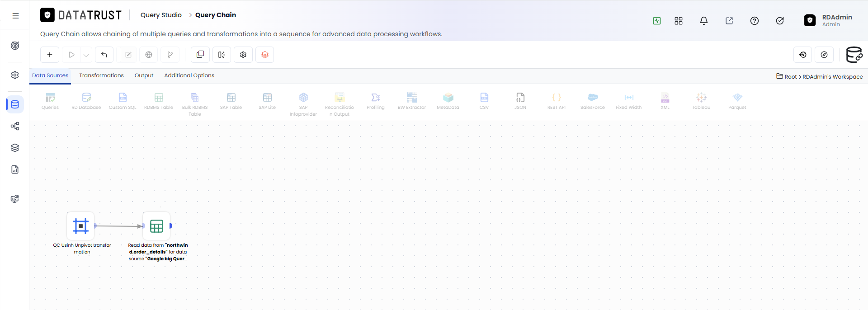
Task: Open the gear settings toolbar button
Action: click(243, 55)
